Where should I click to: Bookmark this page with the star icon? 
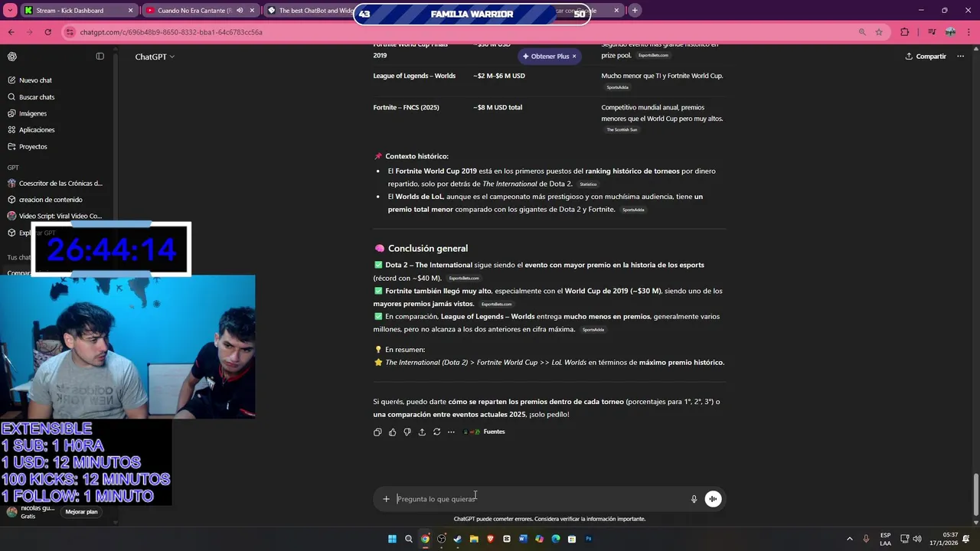879,32
